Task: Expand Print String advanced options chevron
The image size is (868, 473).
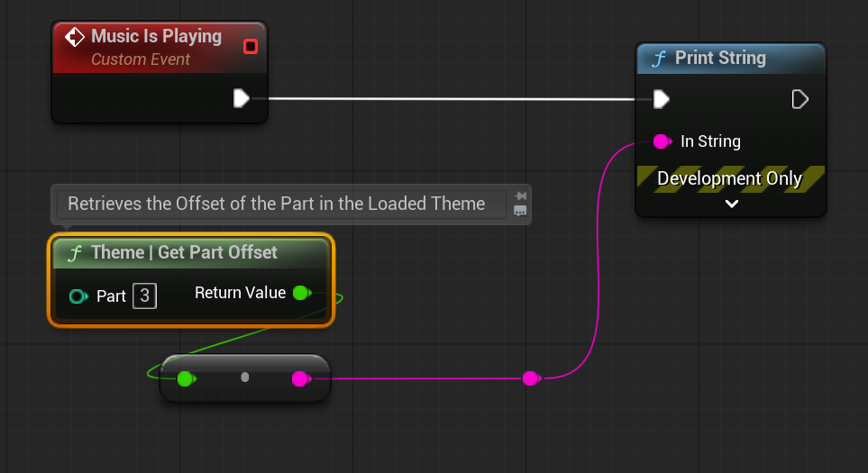Action: tap(731, 205)
